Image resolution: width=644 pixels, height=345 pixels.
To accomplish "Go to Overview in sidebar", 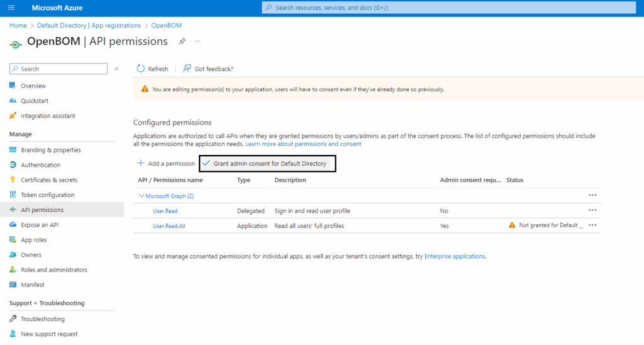I will [33, 86].
